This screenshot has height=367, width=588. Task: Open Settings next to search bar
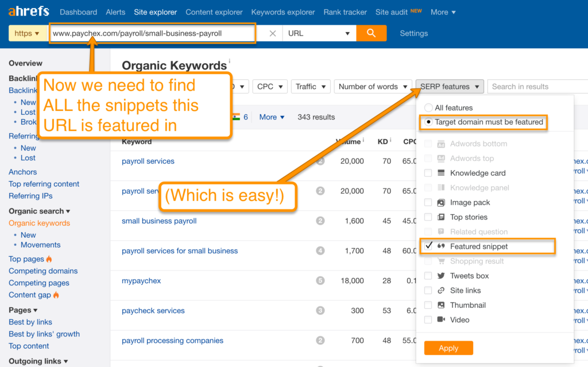413,33
